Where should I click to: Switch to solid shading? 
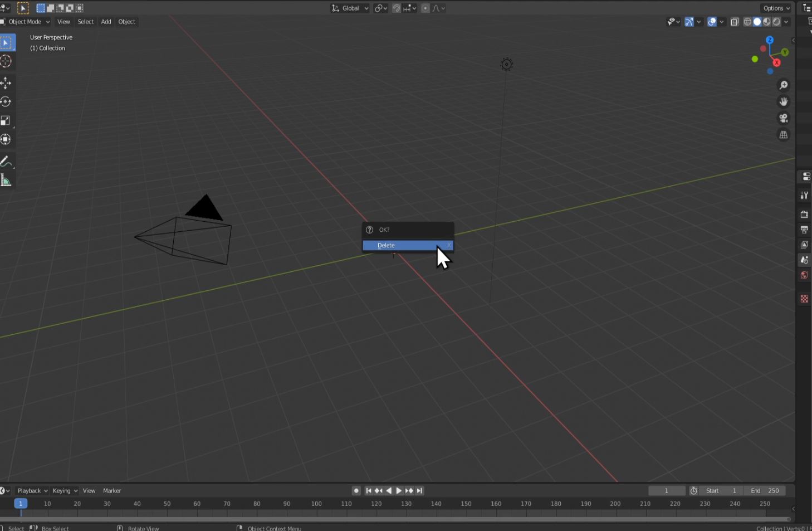(x=757, y=22)
